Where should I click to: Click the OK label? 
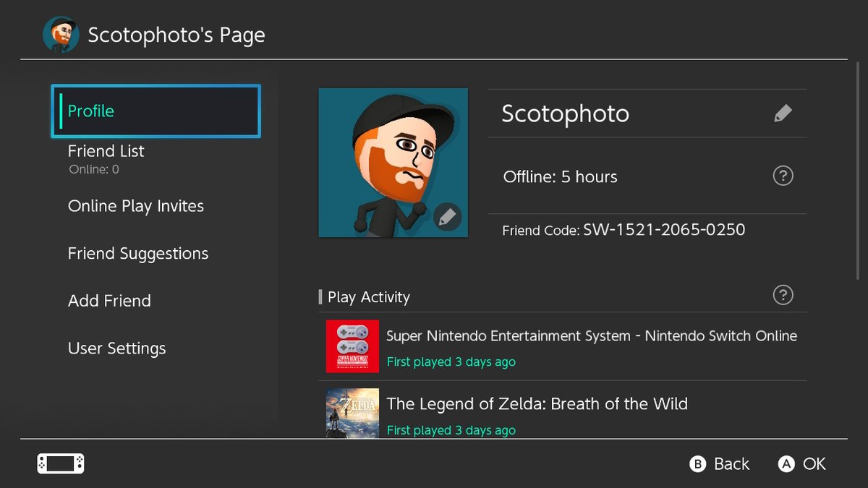tap(814, 464)
